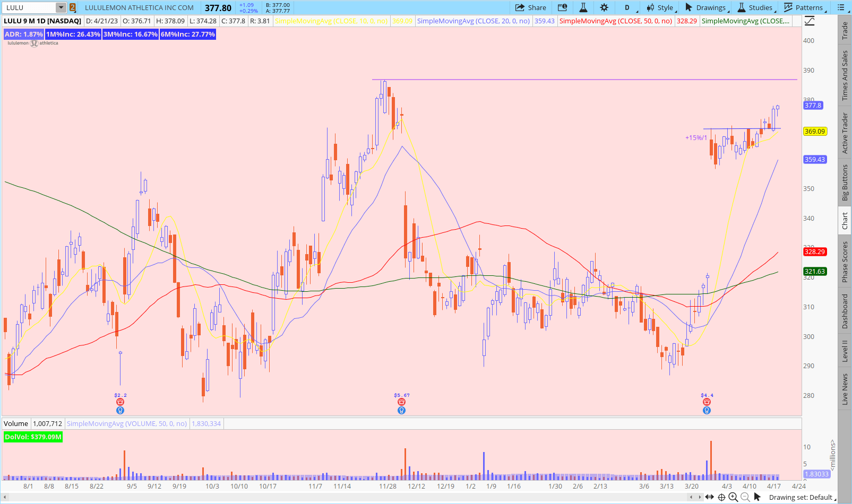The width and height of the screenshot is (852, 504).
Task: Click the lightbulb icon under $2.2
Action: 120,410
